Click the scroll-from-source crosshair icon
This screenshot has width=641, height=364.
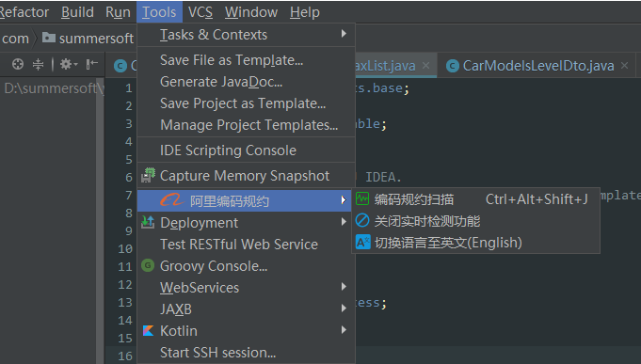[18, 64]
